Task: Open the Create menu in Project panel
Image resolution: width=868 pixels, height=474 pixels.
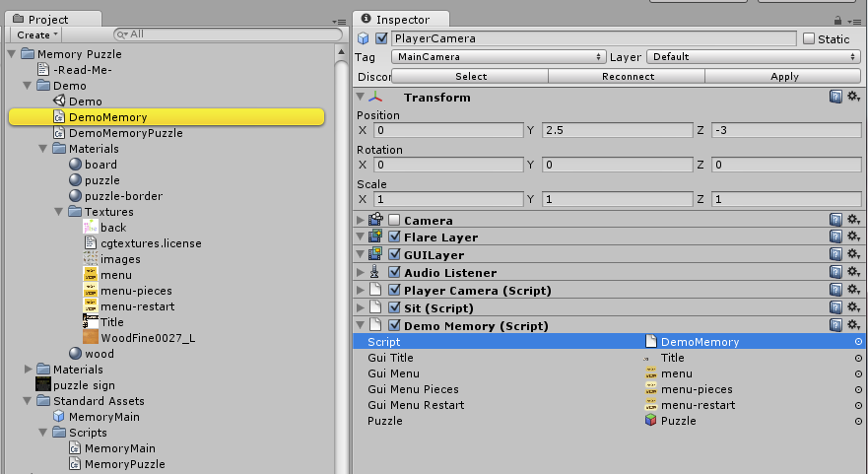Action: [x=37, y=34]
